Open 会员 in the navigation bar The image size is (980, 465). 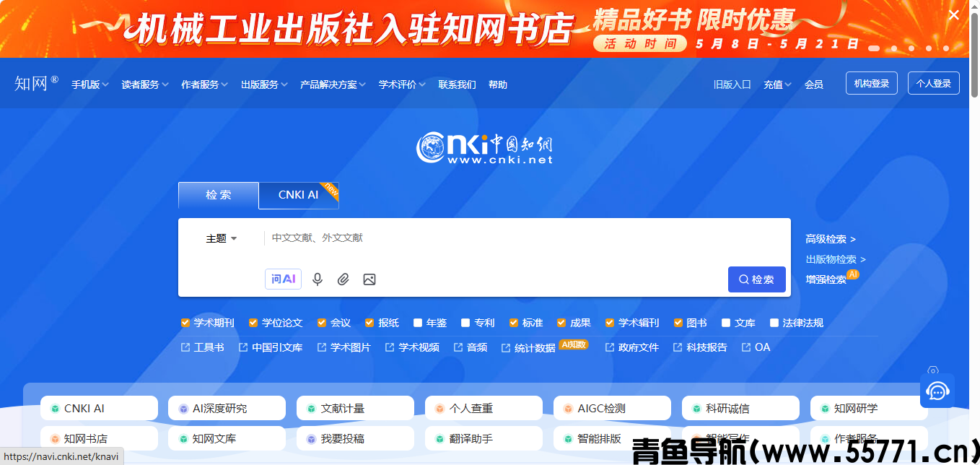point(814,84)
